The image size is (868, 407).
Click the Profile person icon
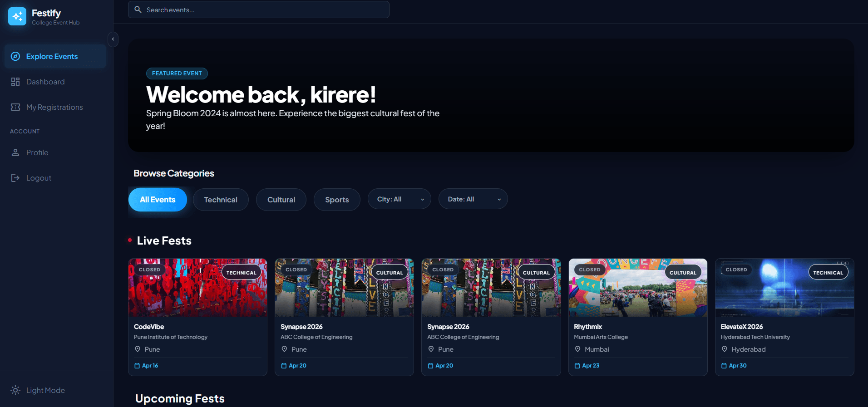(15, 152)
